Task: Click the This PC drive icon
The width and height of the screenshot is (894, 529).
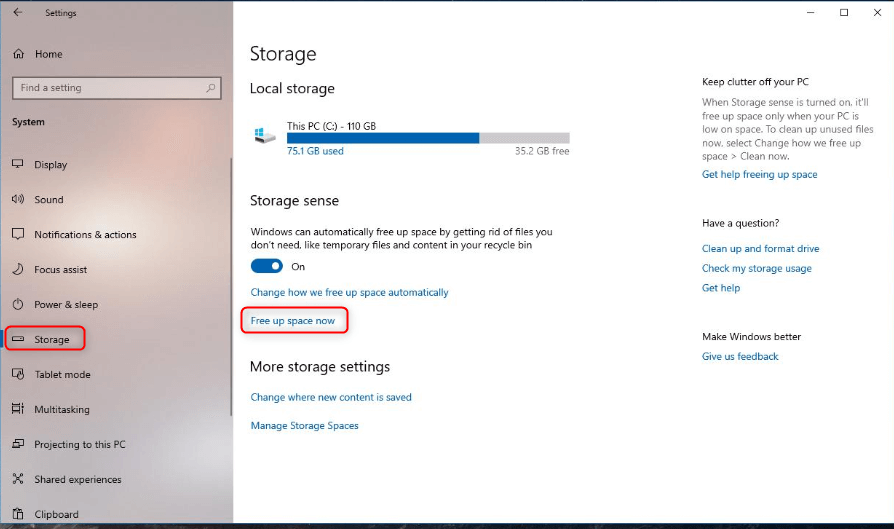Action: click(x=265, y=135)
